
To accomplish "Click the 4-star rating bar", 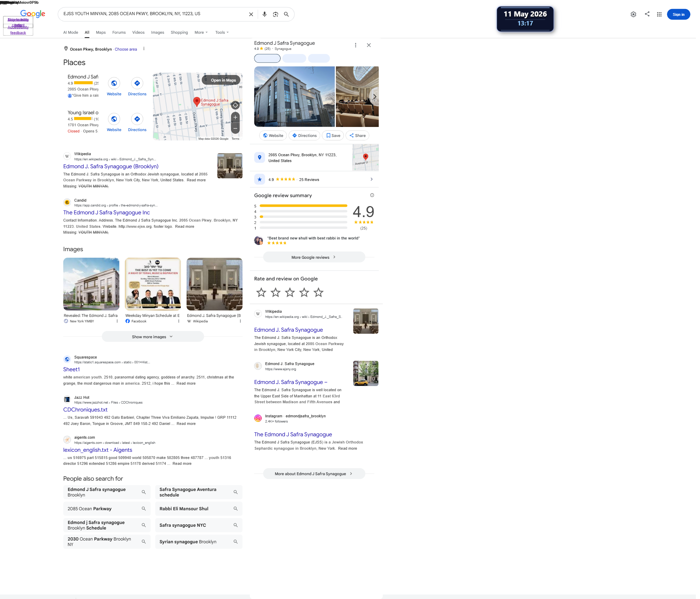I will [303, 211].
